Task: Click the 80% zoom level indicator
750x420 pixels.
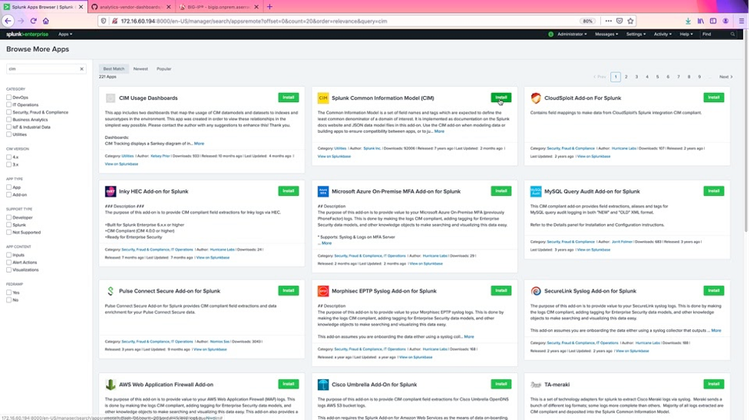Action: point(587,21)
